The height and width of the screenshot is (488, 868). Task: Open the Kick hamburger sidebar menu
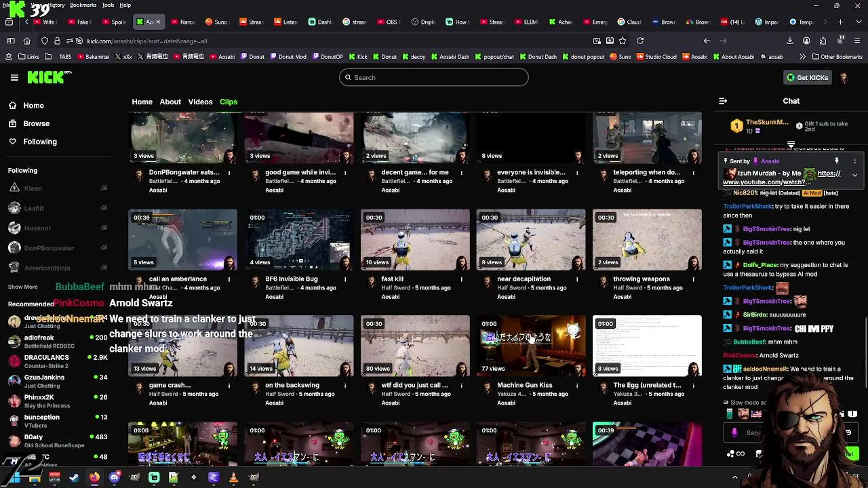click(14, 77)
